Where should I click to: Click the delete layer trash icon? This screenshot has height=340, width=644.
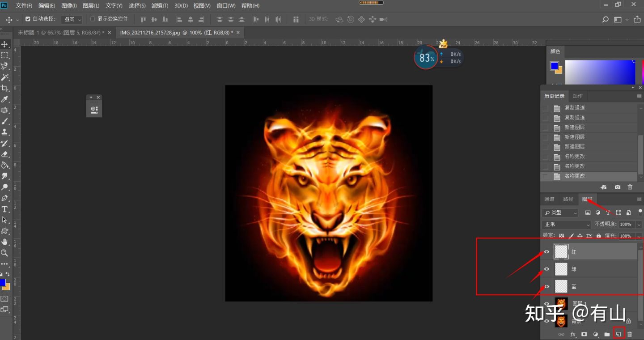[x=630, y=334]
